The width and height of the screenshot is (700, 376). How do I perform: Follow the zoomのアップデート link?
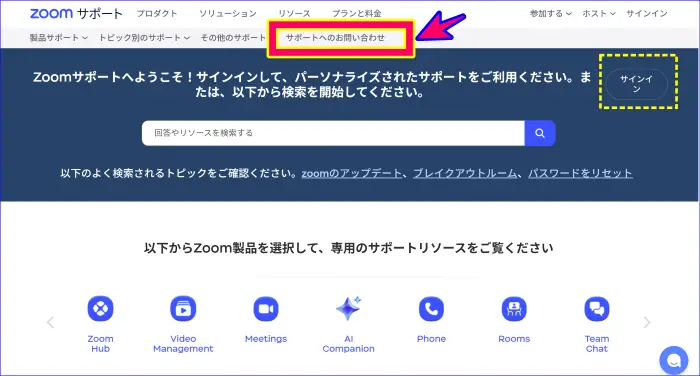[x=352, y=173]
